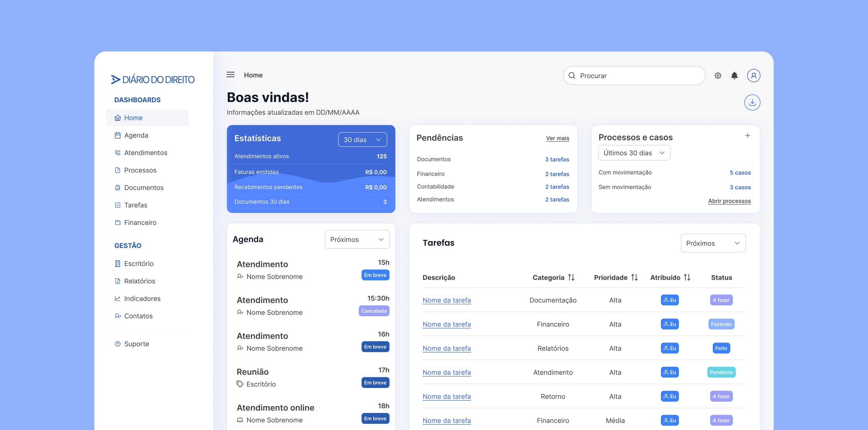868x430 pixels.
Task: Expand Agenda Próximos dropdown
Action: (x=357, y=240)
